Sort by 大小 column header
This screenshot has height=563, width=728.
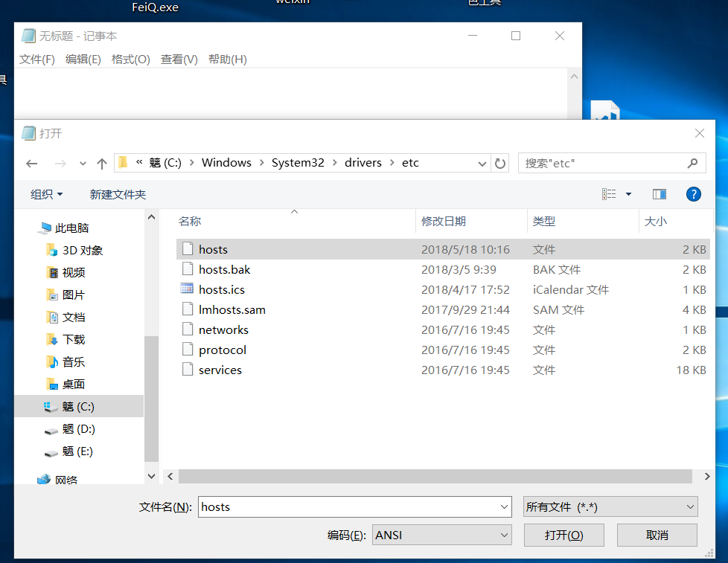click(x=656, y=221)
